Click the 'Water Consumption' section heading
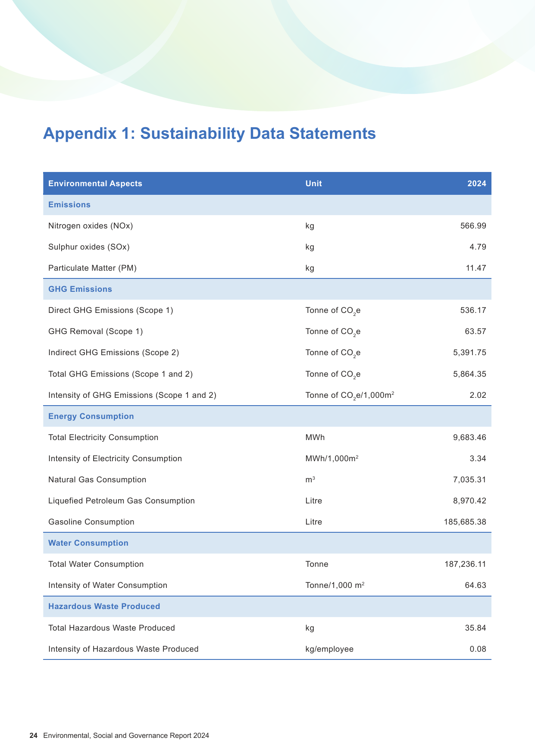 click(88, 543)
